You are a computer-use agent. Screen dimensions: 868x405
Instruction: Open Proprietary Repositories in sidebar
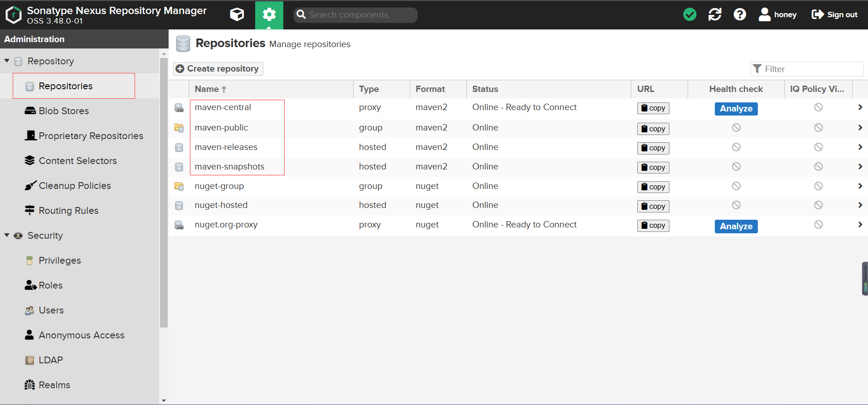click(91, 136)
